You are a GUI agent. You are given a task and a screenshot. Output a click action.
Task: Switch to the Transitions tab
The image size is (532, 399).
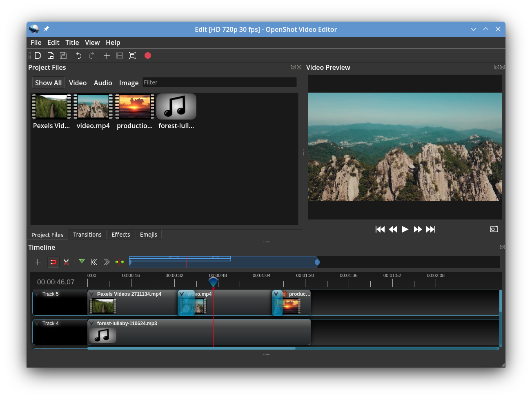tap(87, 235)
